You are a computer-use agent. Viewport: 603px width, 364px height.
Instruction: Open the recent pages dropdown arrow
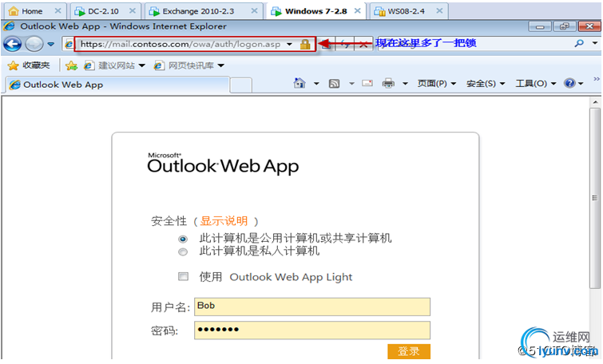[51, 45]
